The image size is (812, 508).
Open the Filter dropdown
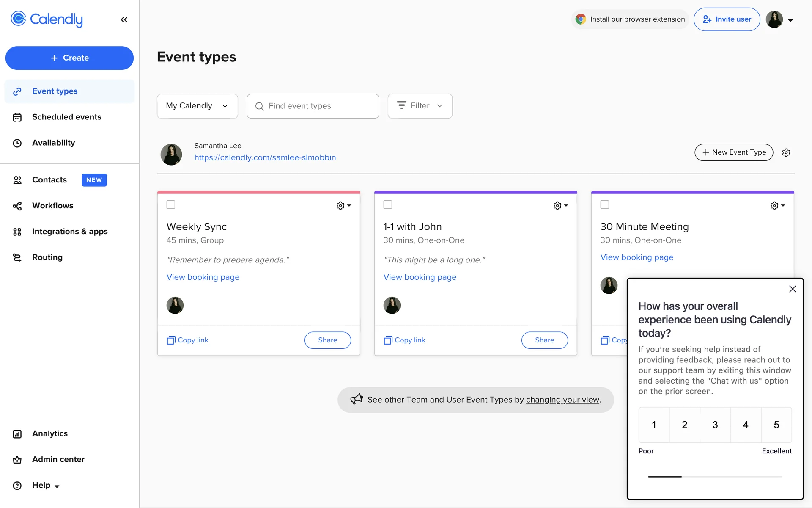coord(420,106)
